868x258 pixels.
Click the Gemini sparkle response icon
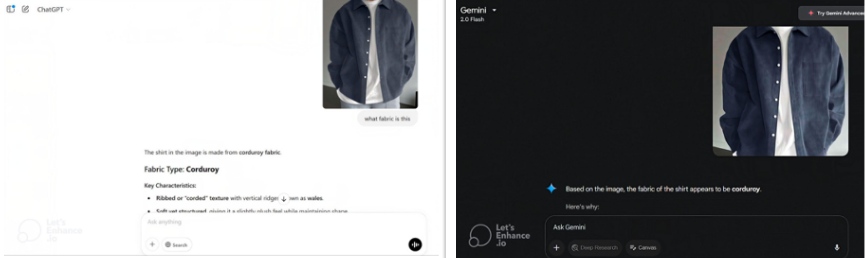551,188
